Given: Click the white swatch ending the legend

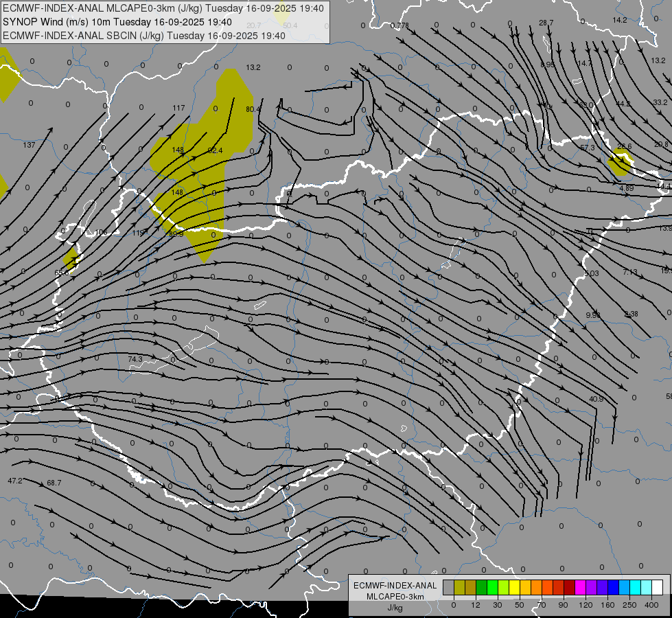Looking at the screenshot, I should (658, 588).
